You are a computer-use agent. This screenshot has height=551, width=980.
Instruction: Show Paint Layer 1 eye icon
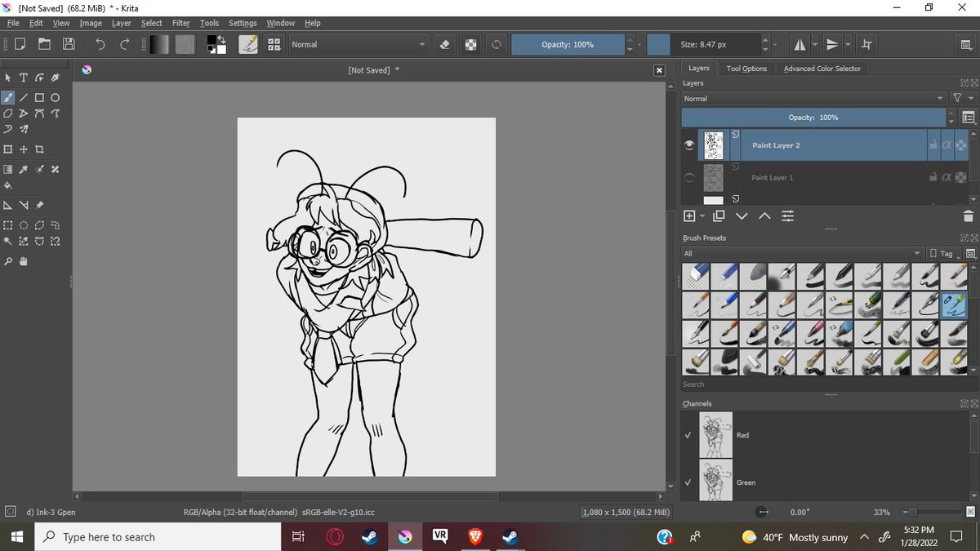click(689, 177)
